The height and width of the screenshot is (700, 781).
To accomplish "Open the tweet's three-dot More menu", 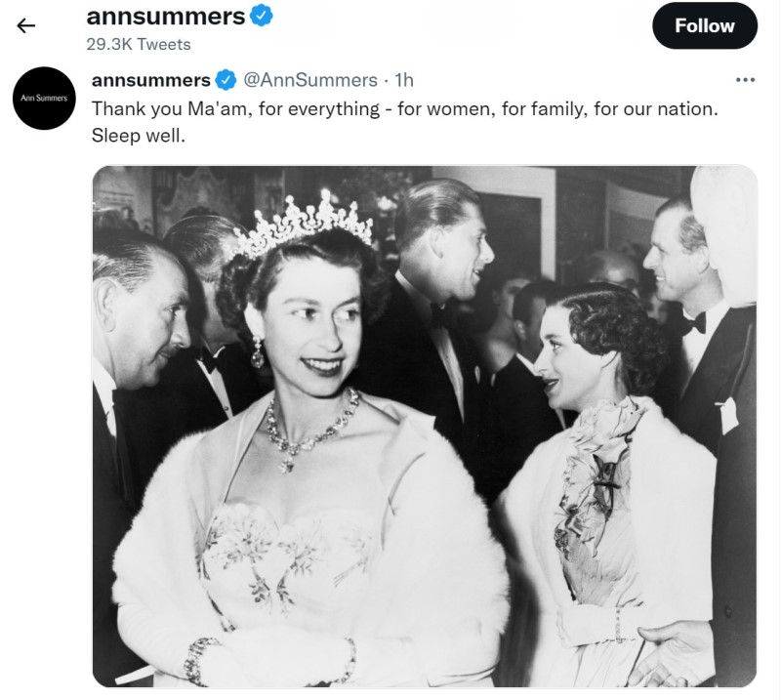I will (744, 80).
